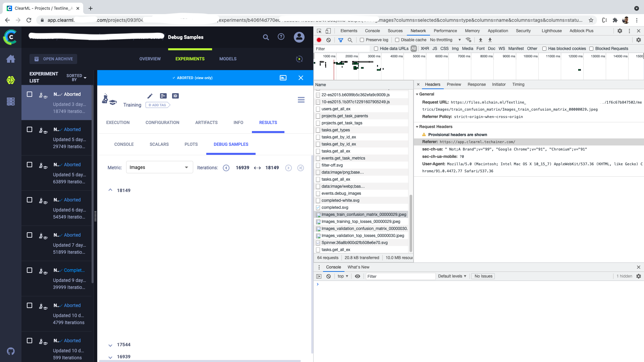Check the Disable cache option

[397, 40]
